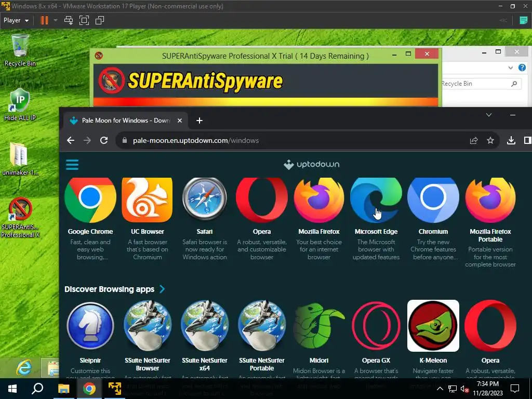532x399 pixels.
Task: Open Chrome tab search dropdown
Action: click(x=489, y=115)
